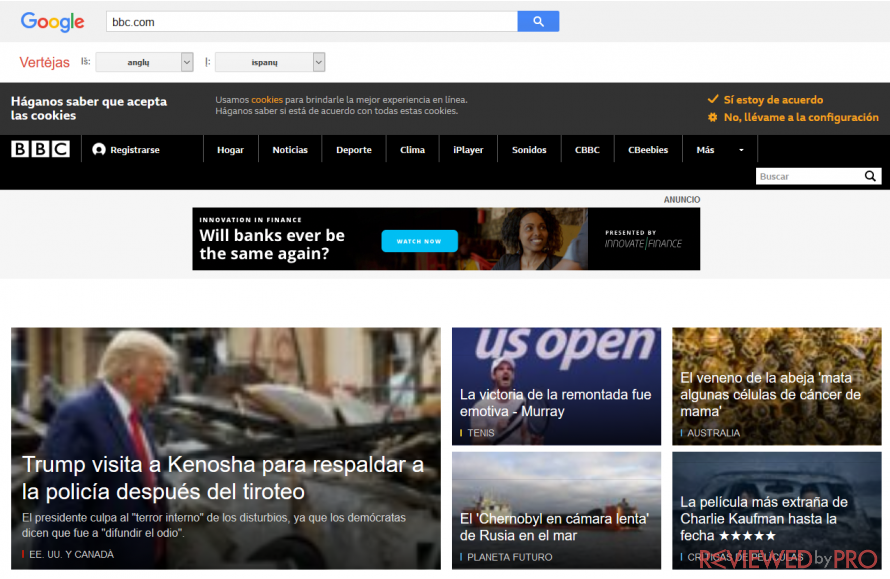Open the Chernobyl en cámara lenta story
This screenshot has height=579, width=890.
tap(553, 527)
